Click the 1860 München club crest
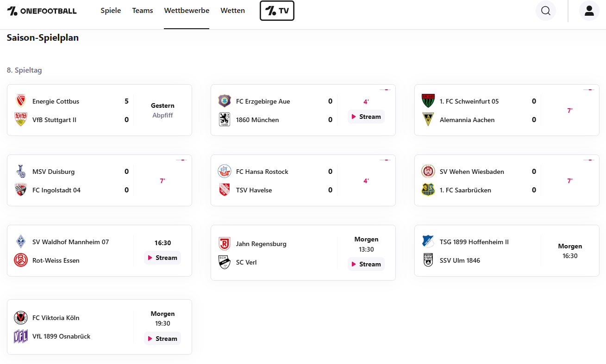The width and height of the screenshot is (606, 364). coord(225,120)
